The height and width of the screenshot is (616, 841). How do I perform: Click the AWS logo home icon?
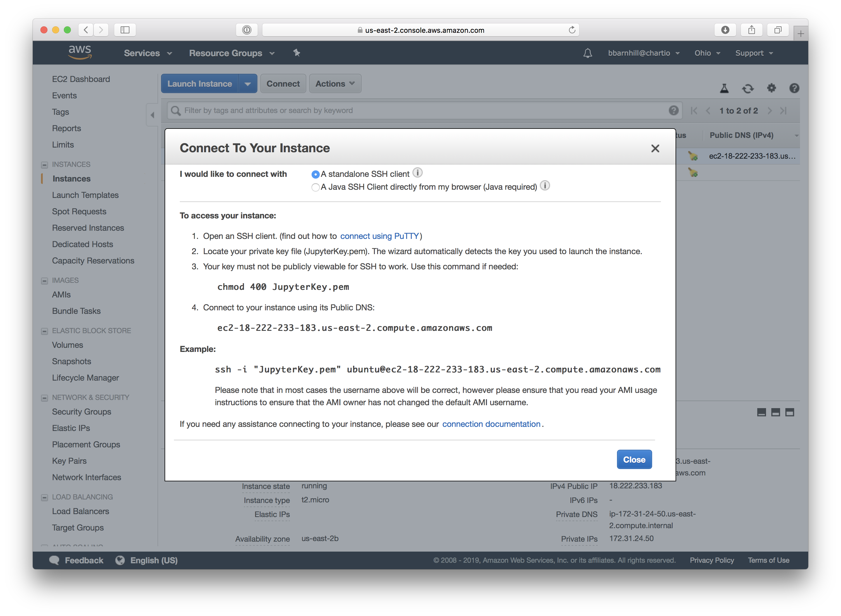point(80,53)
